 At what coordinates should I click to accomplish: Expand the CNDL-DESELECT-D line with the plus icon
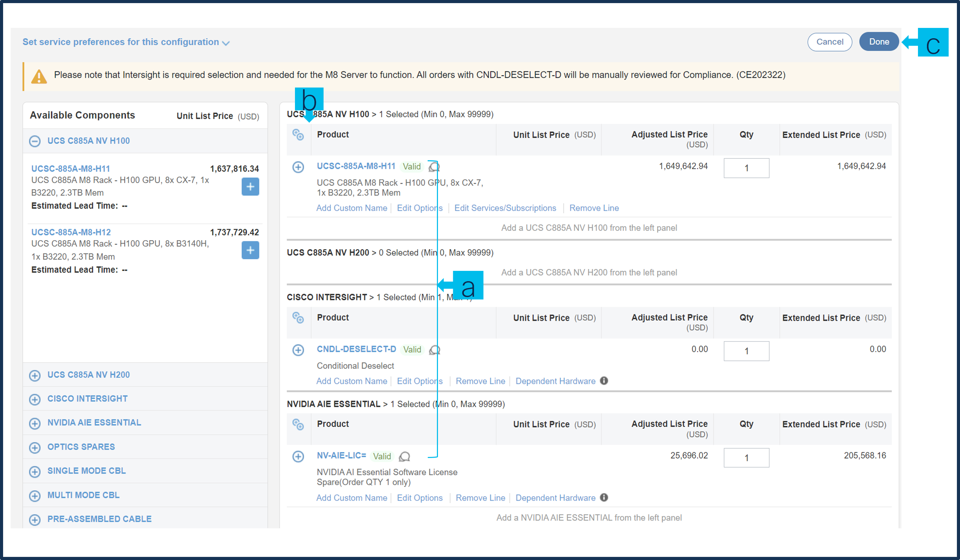298,350
